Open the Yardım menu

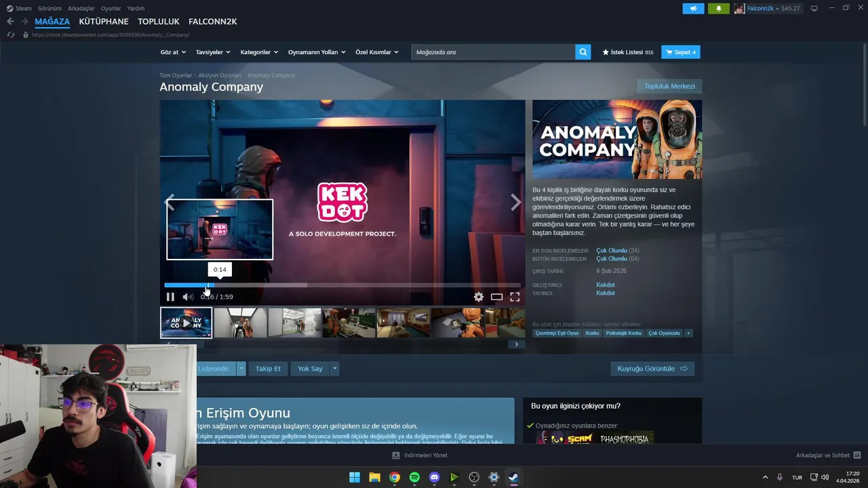click(136, 8)
